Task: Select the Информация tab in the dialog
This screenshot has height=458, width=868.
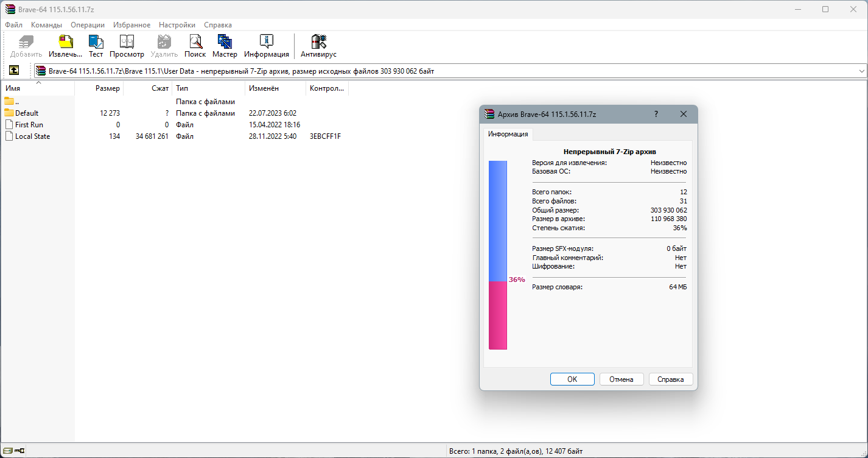Action: (x=508, y=134)
